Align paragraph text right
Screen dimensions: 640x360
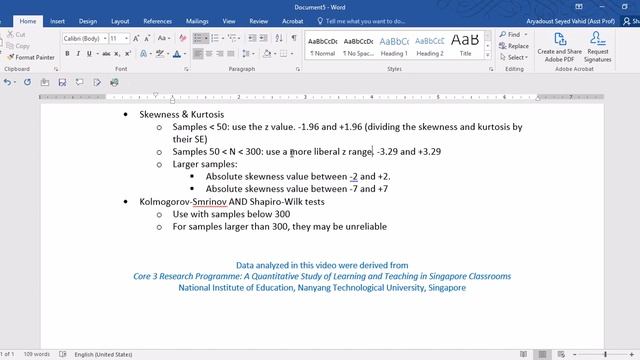[x=220, y=53]
